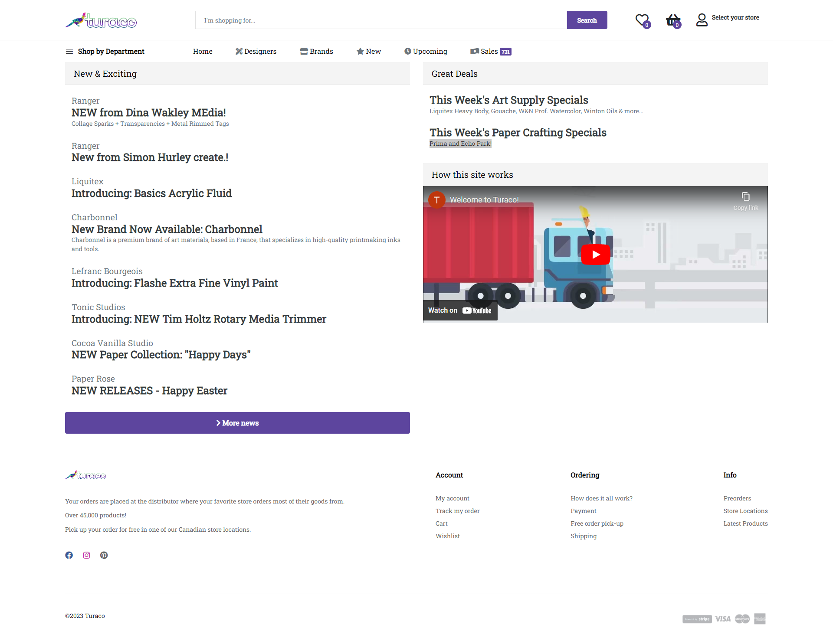Open Tim Holtz Rotary Media Trimmer article
The height and width of the screenshot is (644, 833).
199,319
